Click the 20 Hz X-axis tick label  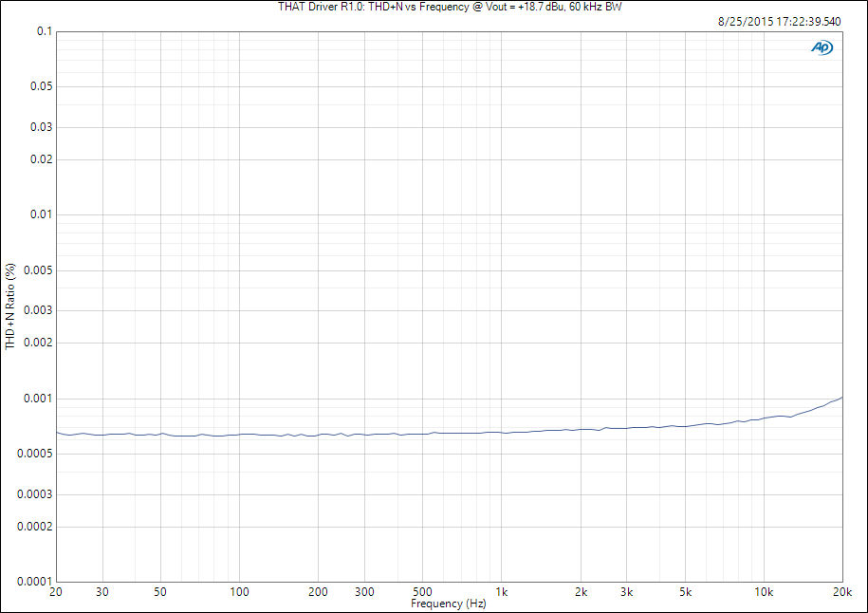point(56,592)
